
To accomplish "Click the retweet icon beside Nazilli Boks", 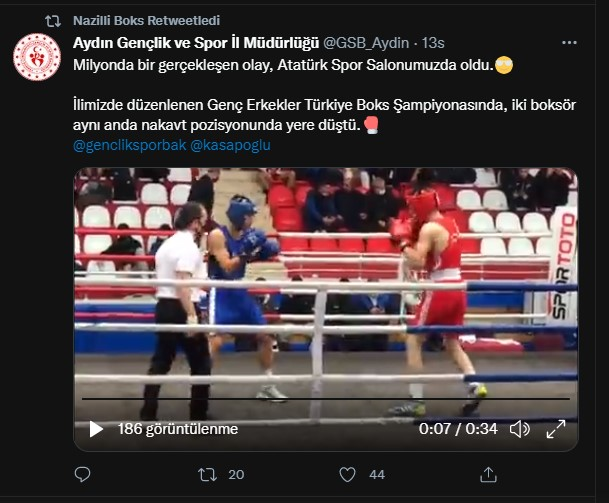I will [x=53, y=20].
